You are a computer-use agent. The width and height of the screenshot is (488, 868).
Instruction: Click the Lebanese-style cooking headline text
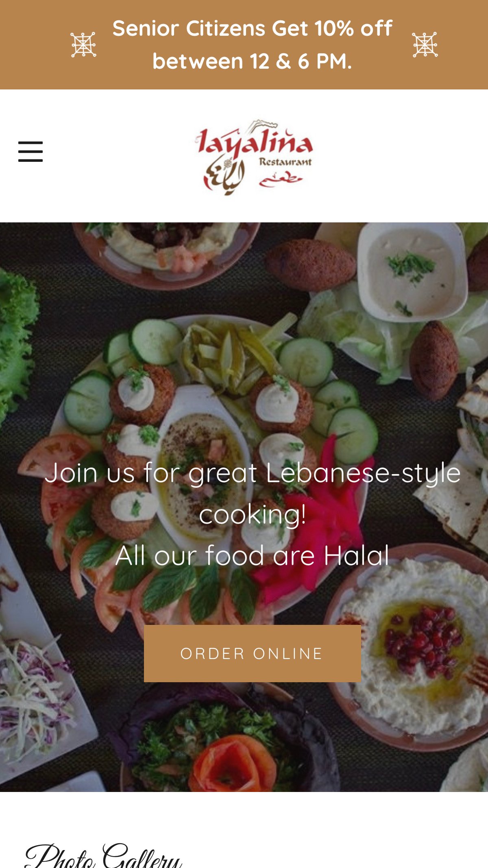[253, 494]
